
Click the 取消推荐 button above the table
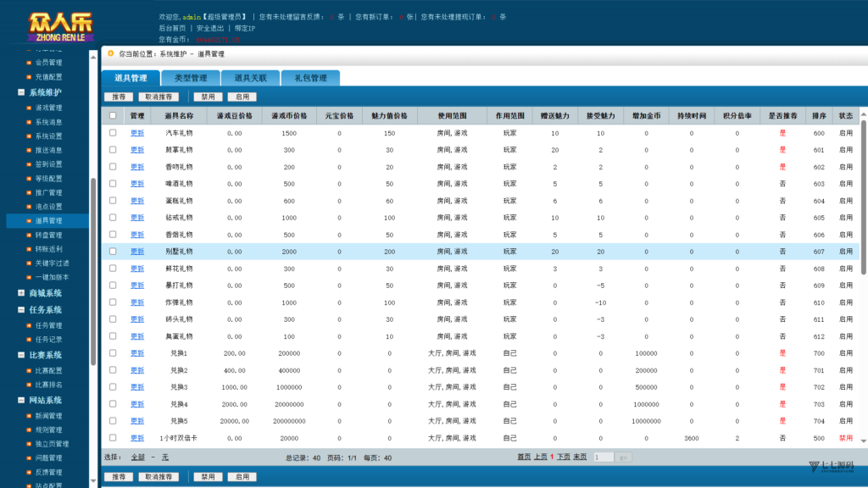(159, 97)
